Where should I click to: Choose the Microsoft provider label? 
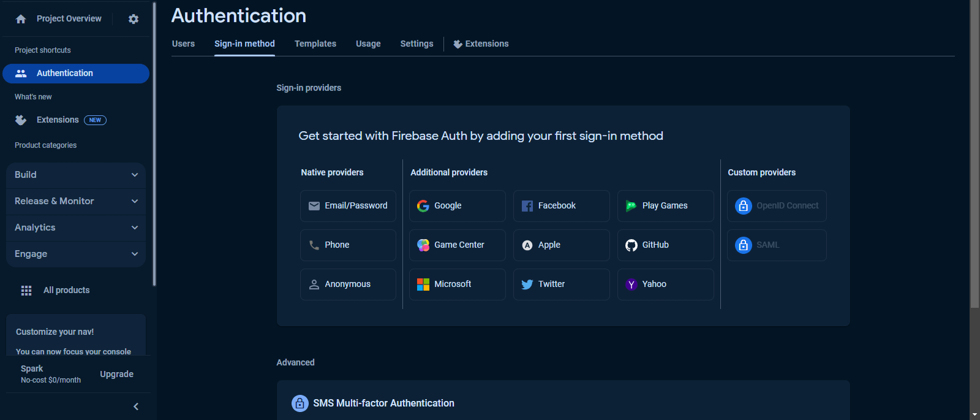(x=453, y=284)
